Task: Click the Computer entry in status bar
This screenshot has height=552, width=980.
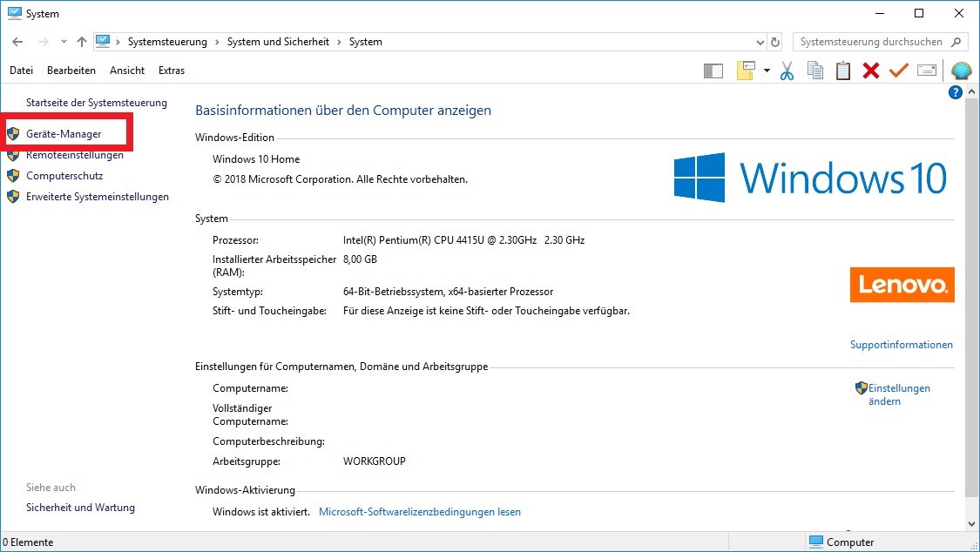Action: coord(841,542)
